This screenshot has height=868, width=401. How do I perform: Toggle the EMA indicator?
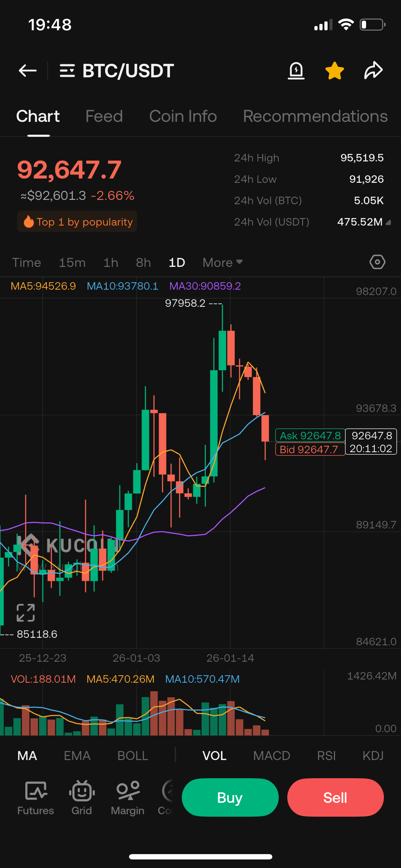[77, 755]
